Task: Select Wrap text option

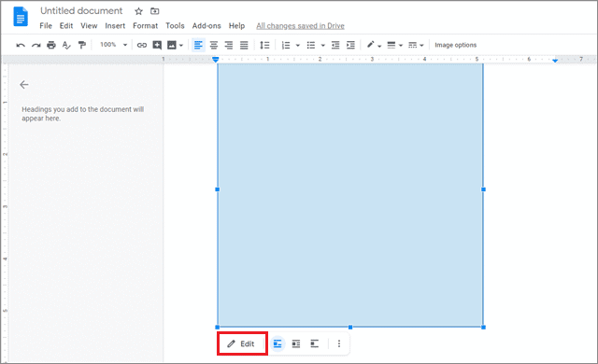Action: (x=296, y=343)
